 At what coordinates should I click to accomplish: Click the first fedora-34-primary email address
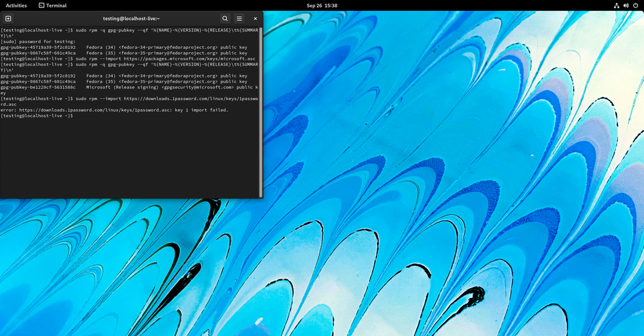pyautogui.click(x=168, y=48)
